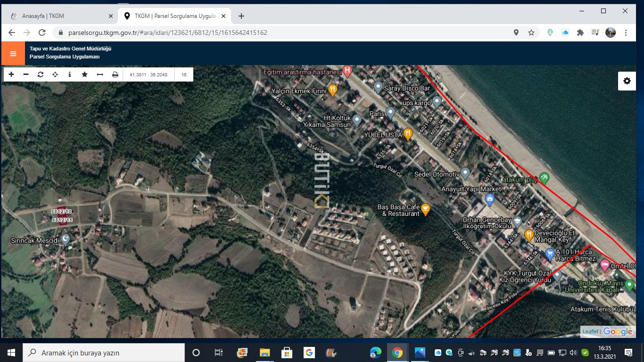Image resolution: width=644 pixels, height=362 pixels.
Task: Select the Saray Disco Bar map pin
Action: click(x=378, y=87)
